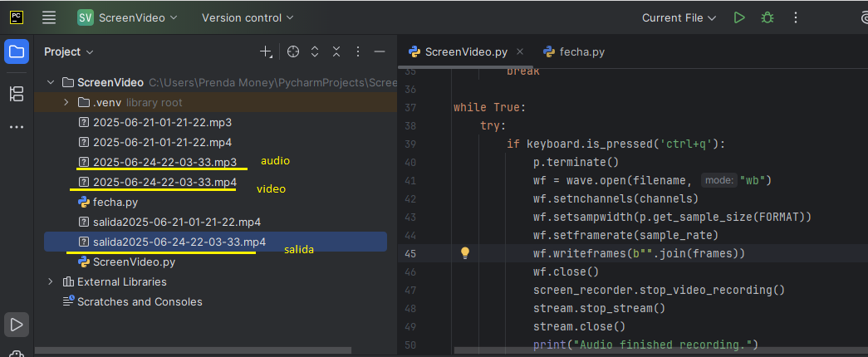
Task: Click the Project panel horizontal scrollbar
Action: coord(194,350)
